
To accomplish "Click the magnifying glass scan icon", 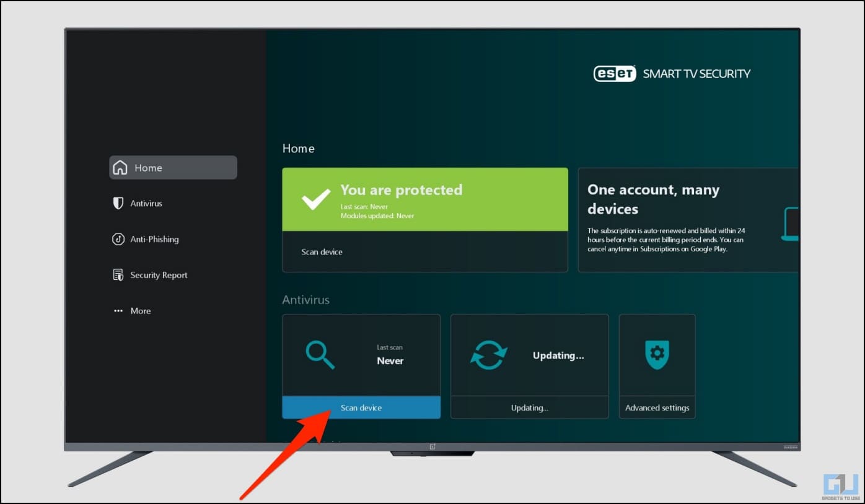I will [320, 355].
